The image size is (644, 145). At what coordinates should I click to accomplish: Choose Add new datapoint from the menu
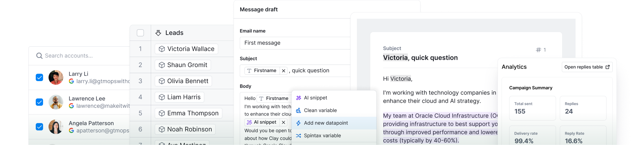326,123
